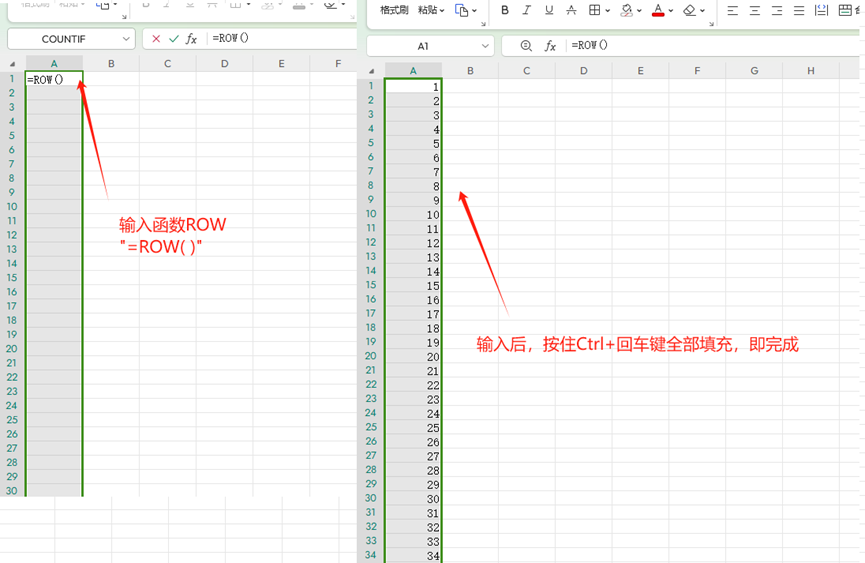
Task: Expand the eraser clear dropdown arrow
Action: click(702, 10)
